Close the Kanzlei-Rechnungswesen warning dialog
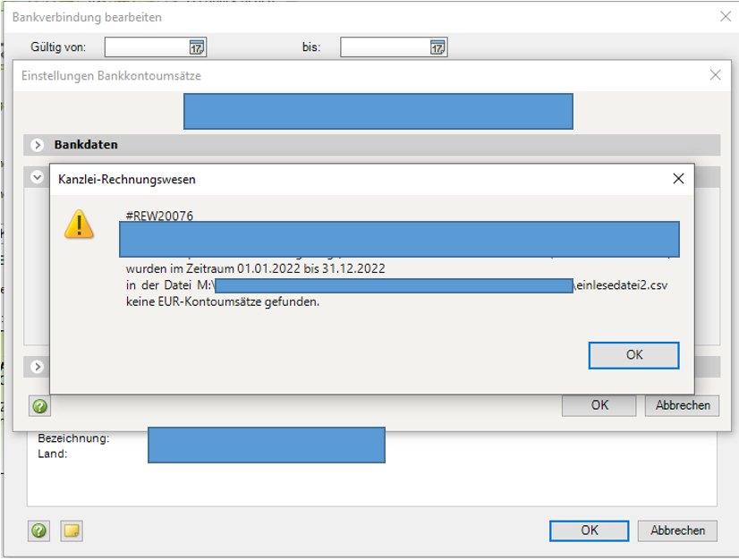Screen dimensions: 739x560 pyautogui.click(x=678, y=179)
